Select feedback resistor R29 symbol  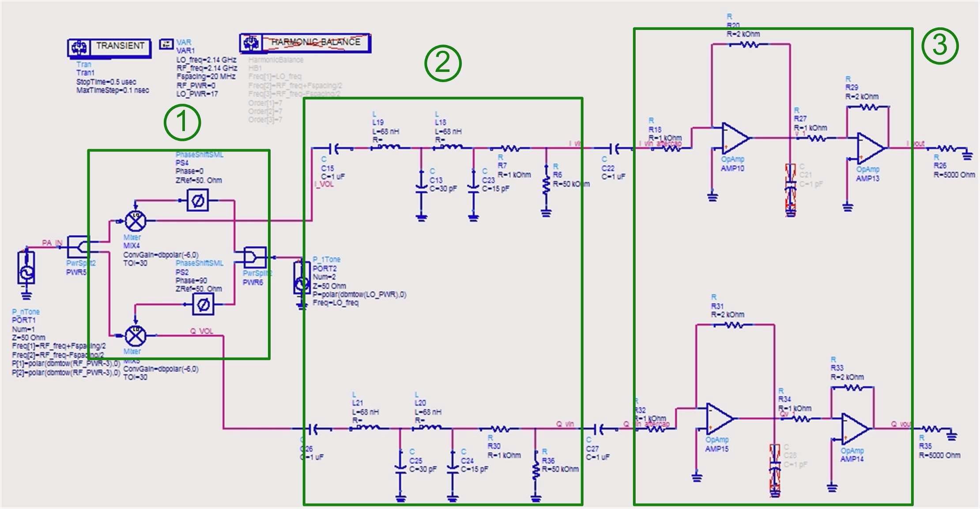[x=869, y=106]
